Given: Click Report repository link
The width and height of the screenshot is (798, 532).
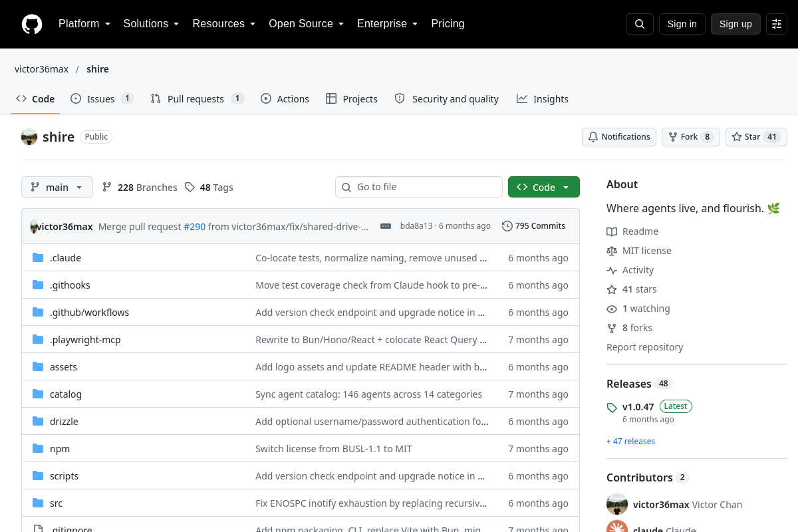Looking at the screenshot, I should (645, 347).
